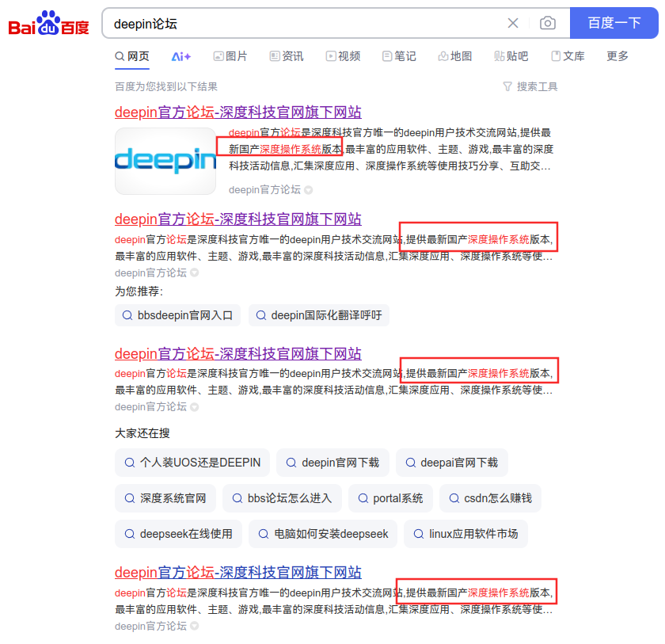Select the csdn怎么赚钱 suggestion chip
665x644 pixels.
(x=490, y=498)
